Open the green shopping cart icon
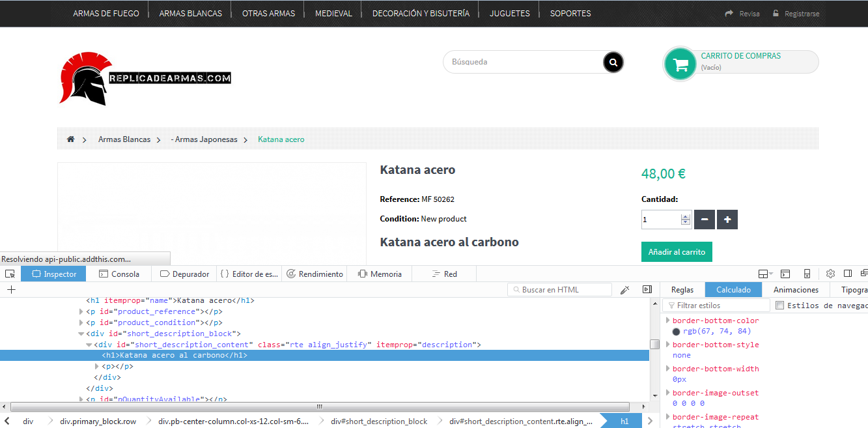This screenshot has width=868, height=428. coord(680,64)
